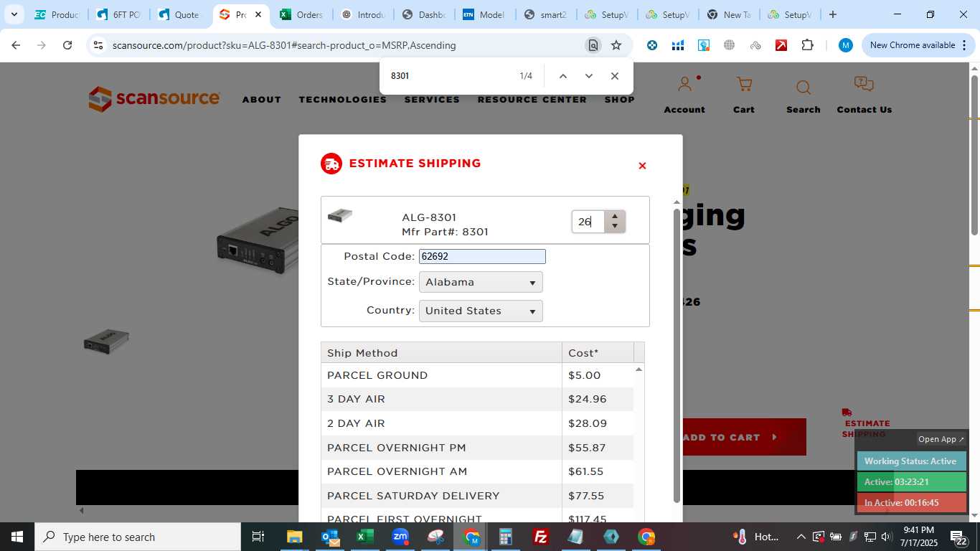Click the ADD TO CART button
Image resolution: width=980 pixels, height=551 pixels.
(x=744, y=437)
